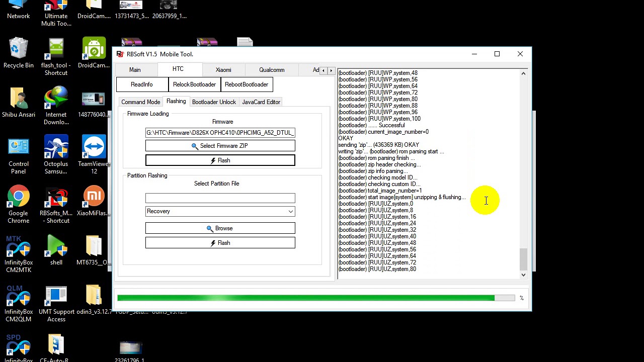644x362 pixels.
Task: Click the RelockBootloader button
Action: click(194, 84)
